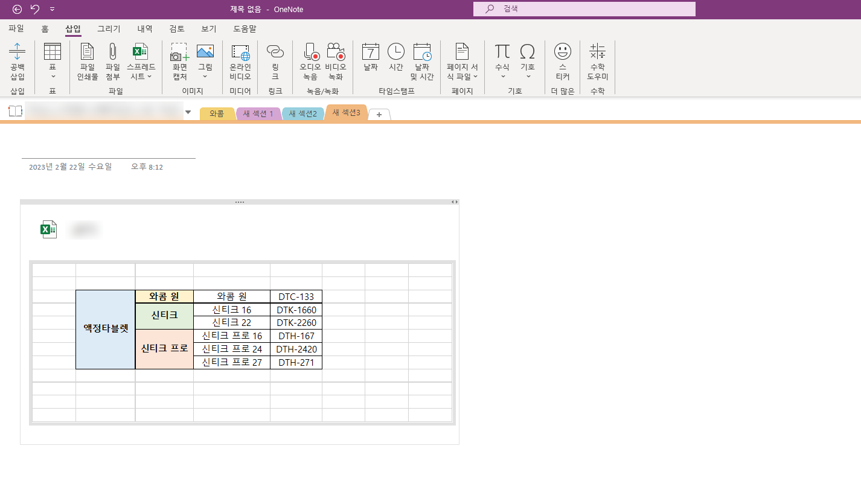Viewport: 861px width, 504px height.
Task: Open the 그리기 ribbon tab
Action: coord(109,28)
